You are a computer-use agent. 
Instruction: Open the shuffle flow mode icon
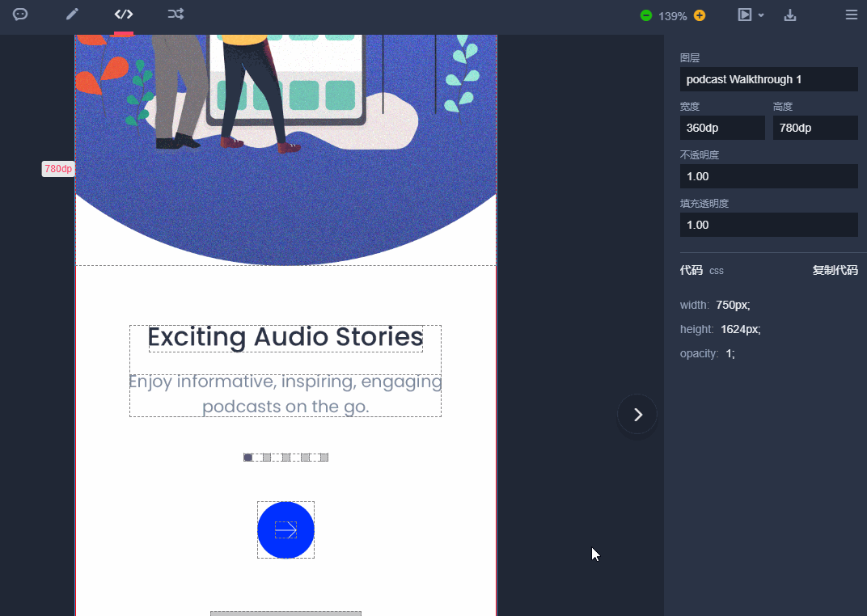(176, 15)
